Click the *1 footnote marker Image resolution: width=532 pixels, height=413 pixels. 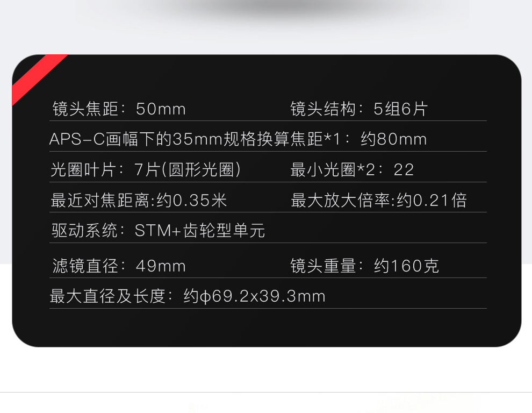(333, 139)
